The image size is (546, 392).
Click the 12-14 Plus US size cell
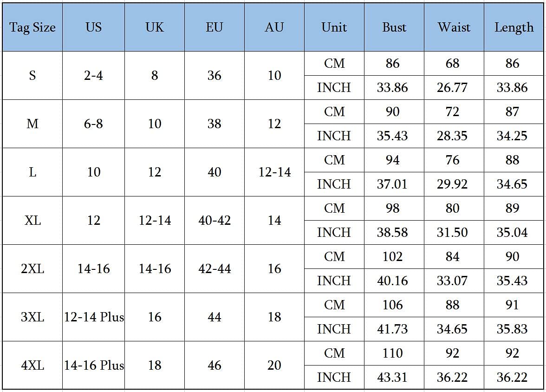pos(94,317)
